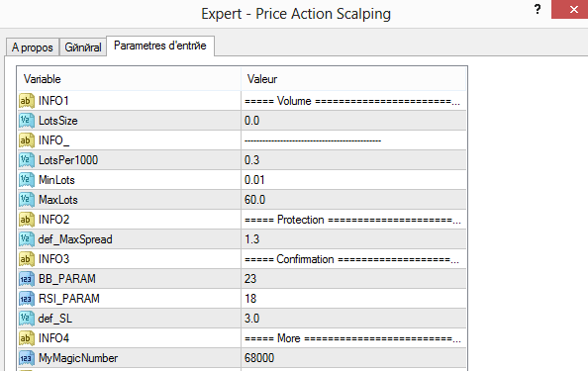The height and width of the screenshot is (371, 588).
Task: Click the help question mark button
Action: (x=538, y=9)
